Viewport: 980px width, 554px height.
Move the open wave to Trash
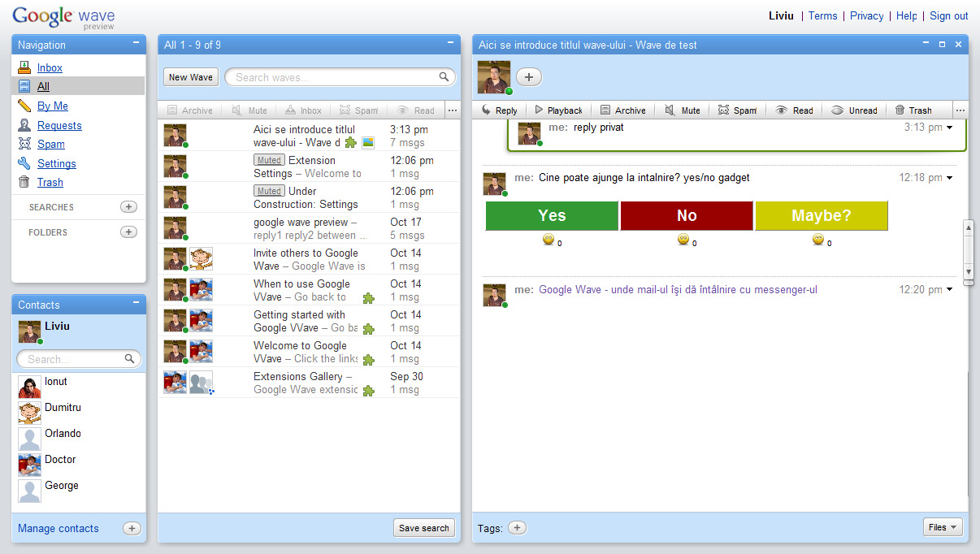[x=913, y=110]
